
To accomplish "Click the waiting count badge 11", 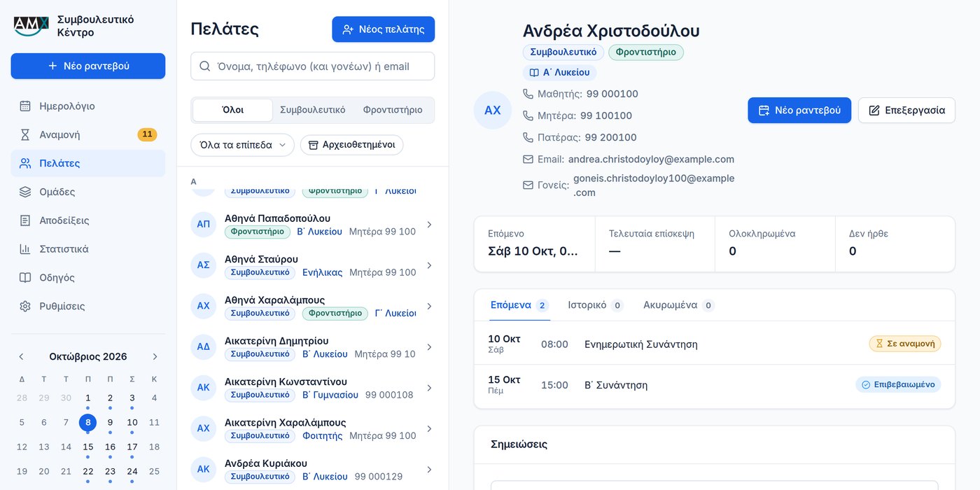I will point(147,134).
